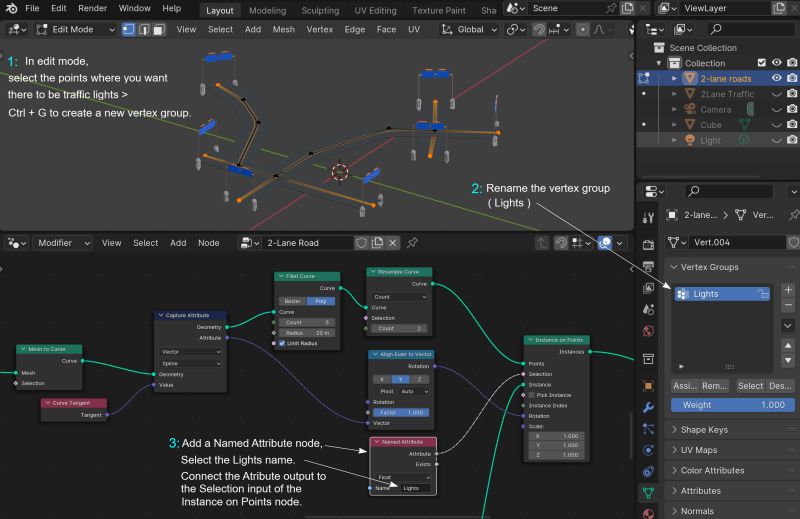Move vertex group up arrow
Viewport: 800px width, 519px height.
788,345
